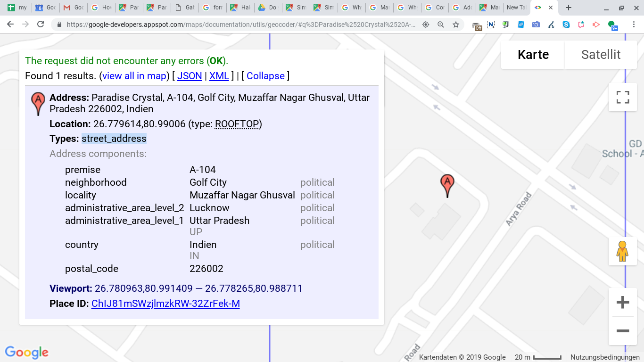
Task: Switch to the Satellit map view
Action: [600, 55]
